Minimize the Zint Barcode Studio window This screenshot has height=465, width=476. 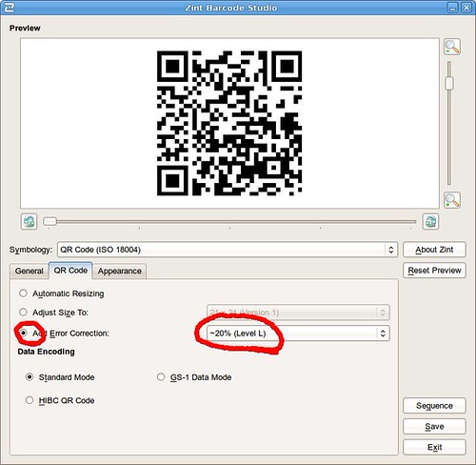pos(453,8)
